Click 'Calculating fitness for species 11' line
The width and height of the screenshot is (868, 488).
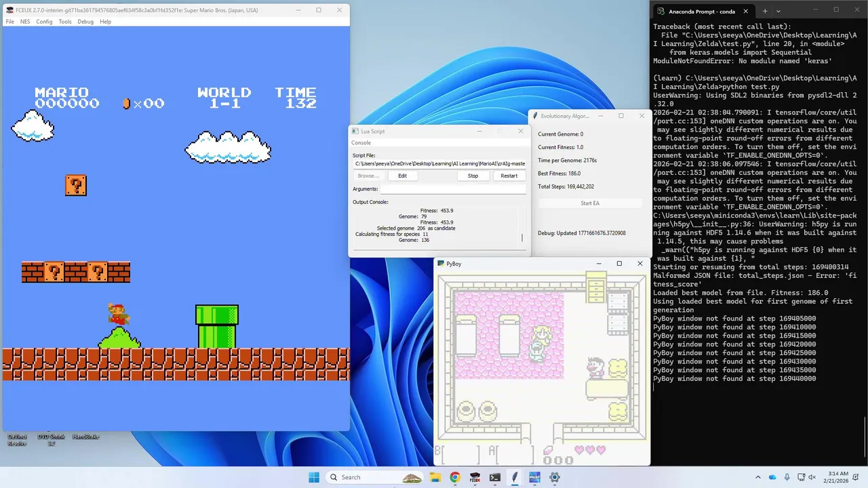pyautogui.click(x=392, y=234)
